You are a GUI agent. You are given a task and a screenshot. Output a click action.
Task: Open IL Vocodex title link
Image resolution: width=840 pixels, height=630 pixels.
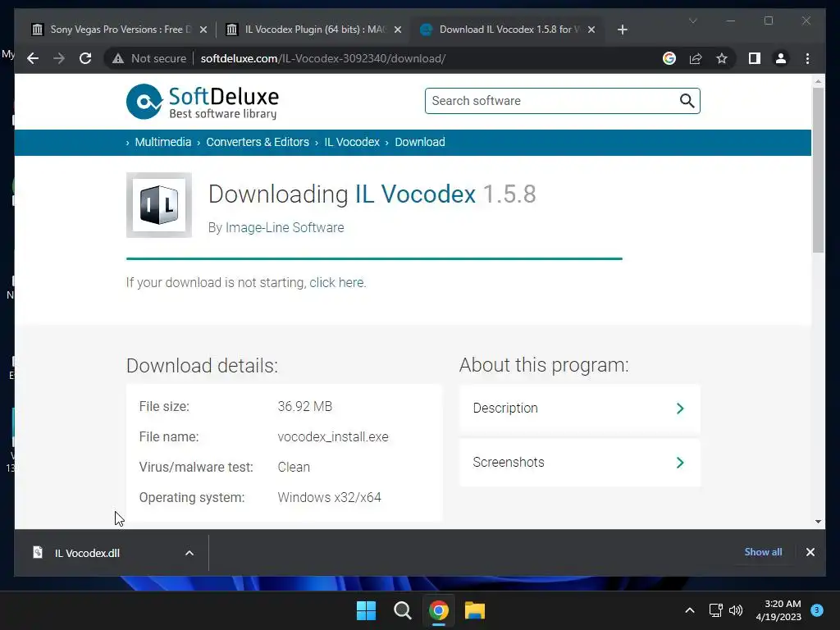[415, 194]
